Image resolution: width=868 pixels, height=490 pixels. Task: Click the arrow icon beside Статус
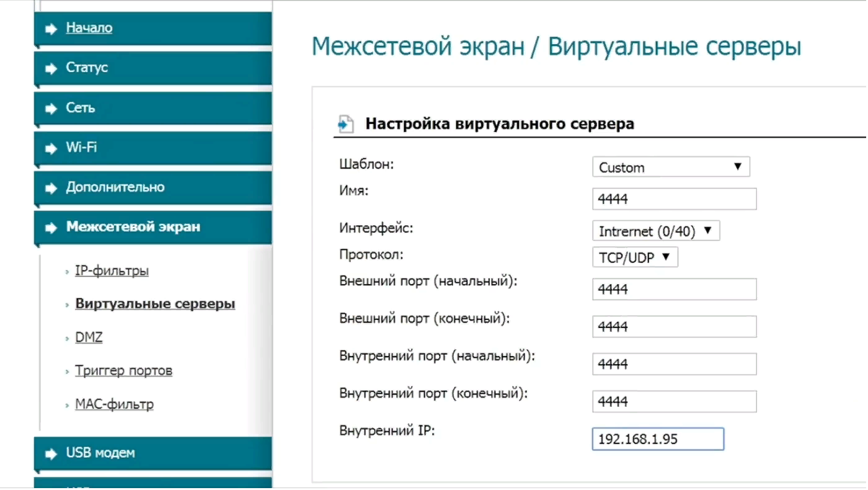tap(51, 69)
